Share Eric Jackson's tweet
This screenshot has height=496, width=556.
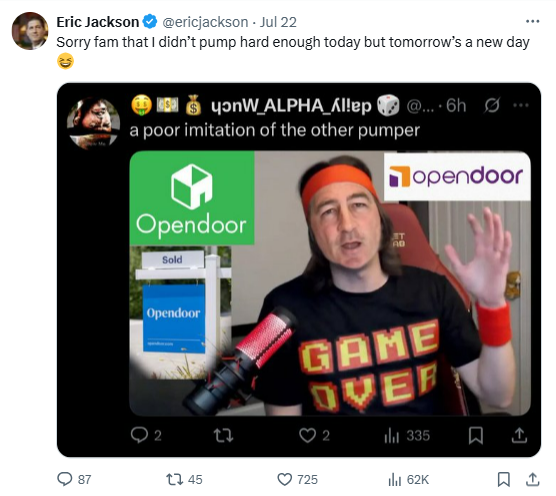click(532, 479)
